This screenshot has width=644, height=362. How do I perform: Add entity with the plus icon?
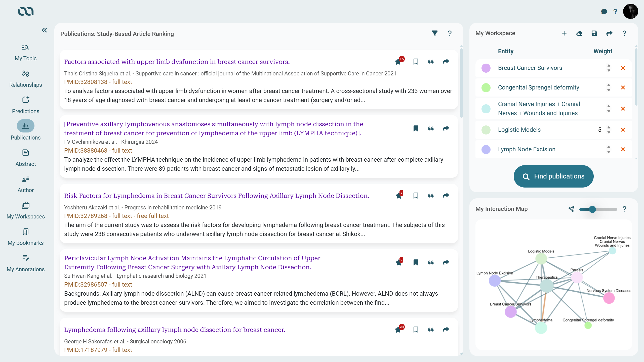564,33
